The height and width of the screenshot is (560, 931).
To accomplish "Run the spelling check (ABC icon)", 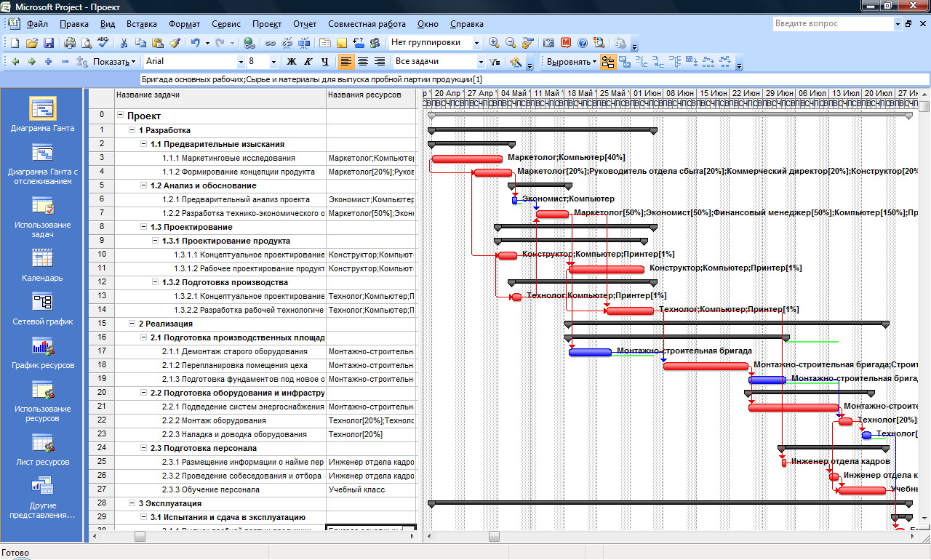I will [x=103, y=43].
